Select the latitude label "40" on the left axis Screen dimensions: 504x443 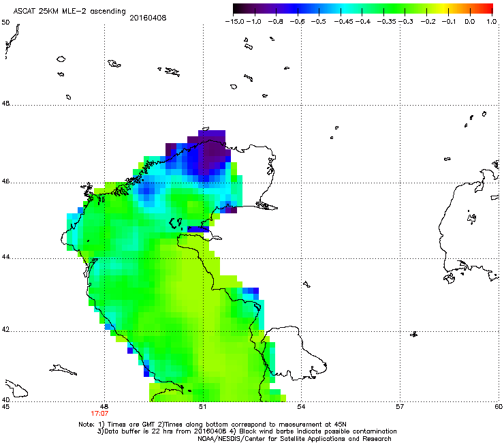tap(5, 400)
